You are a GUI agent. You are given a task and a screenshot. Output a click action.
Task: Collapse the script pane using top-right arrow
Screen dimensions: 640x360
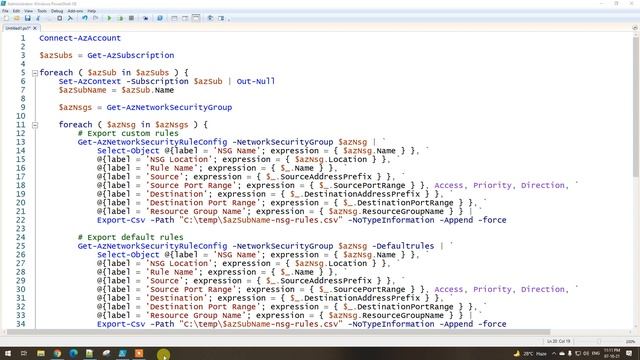(635, 28)
